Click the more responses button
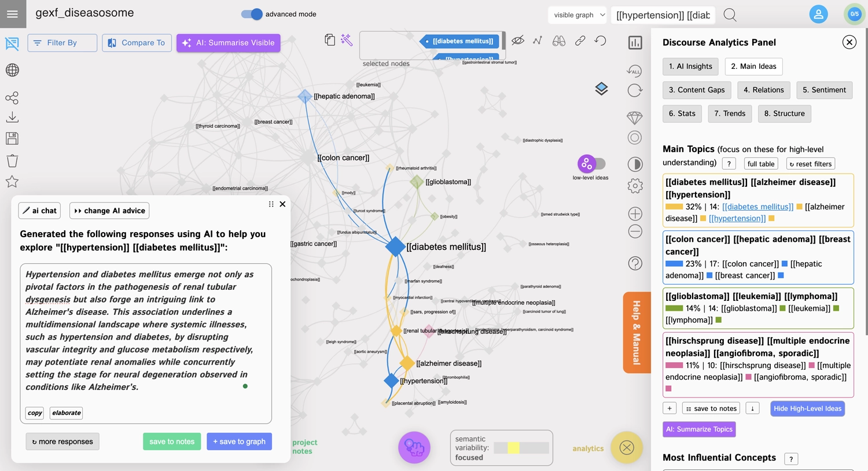The width and height of the screenshot is (868, 471). 62,441
